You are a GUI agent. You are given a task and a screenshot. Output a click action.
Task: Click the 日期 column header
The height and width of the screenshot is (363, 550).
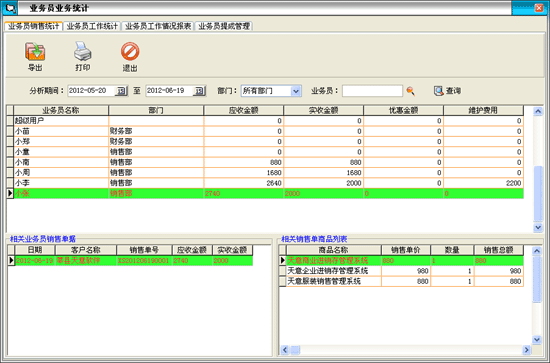tap(35, 250)
